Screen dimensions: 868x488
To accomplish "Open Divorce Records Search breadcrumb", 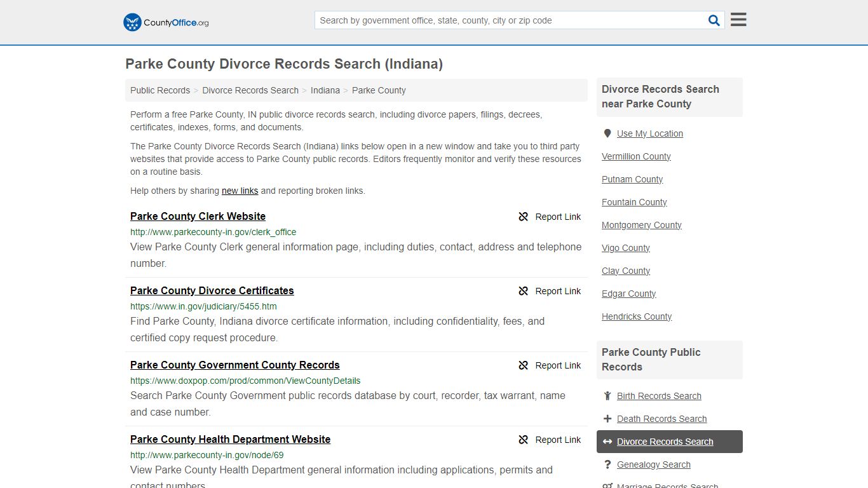I will [x=250, y=90].
